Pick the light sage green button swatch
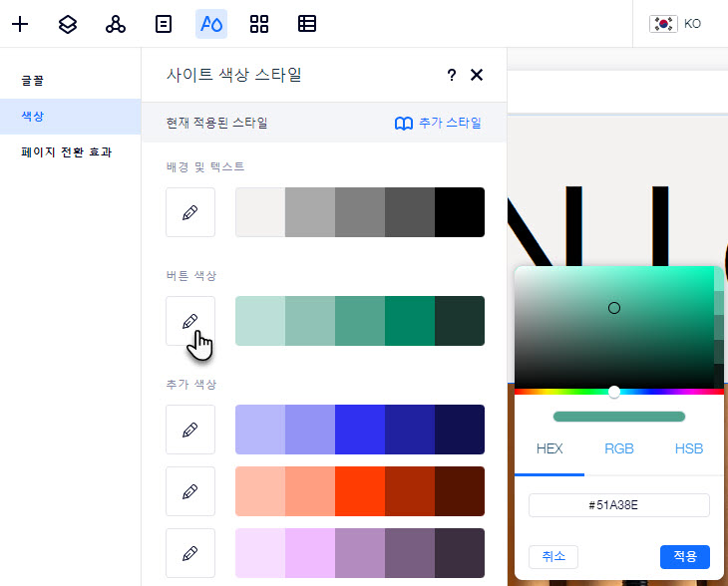This screenshot has height=586, width=728. pyautogui.click(x=310, y=321)
